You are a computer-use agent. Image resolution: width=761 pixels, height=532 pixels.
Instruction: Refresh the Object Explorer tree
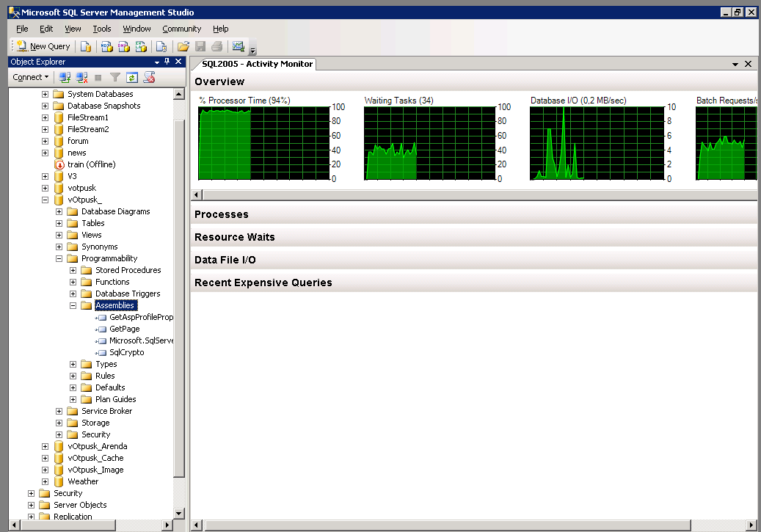coord(132,77)
